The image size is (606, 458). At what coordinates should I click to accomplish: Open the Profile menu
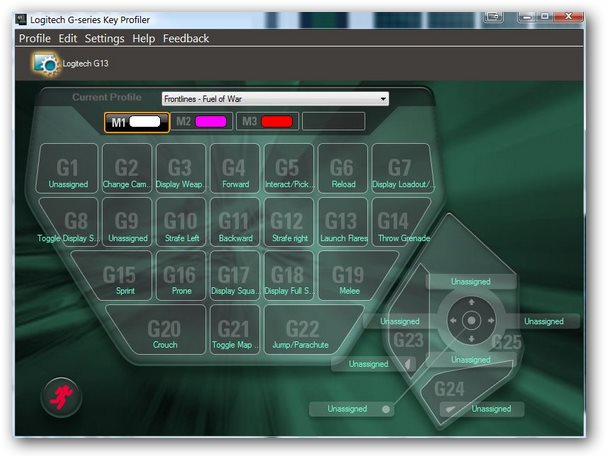pos(35,39)
